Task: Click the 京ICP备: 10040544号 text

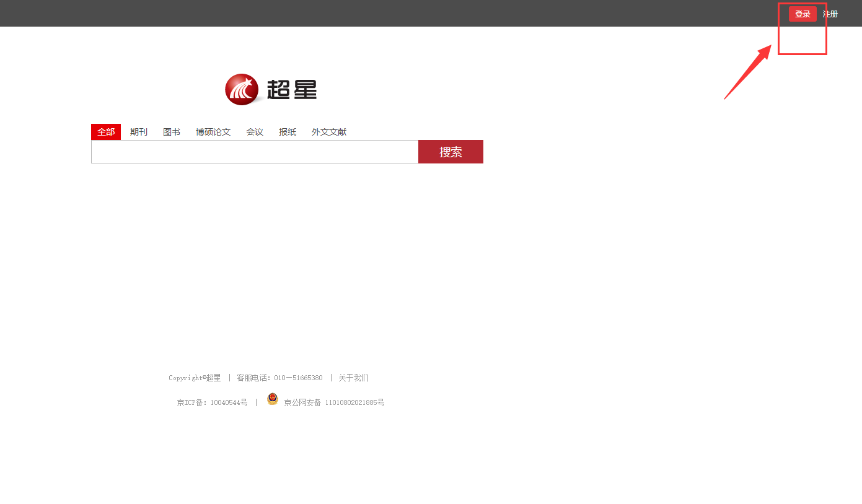Action: pos(212,402)
